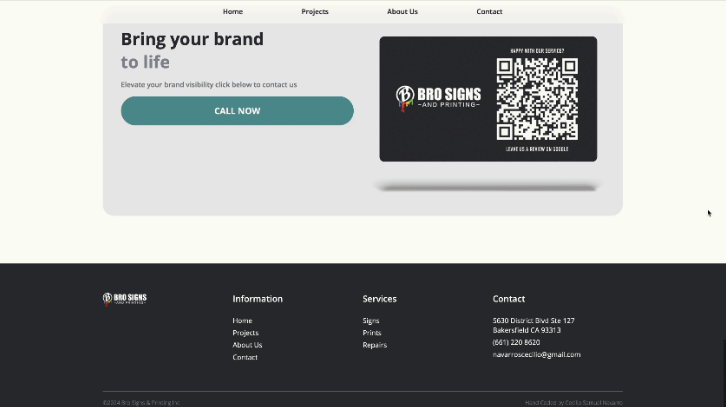Click the Bro Signs logo in footer
The width and height of the screenshot is (726, 407).
click(x=125, y=298)
